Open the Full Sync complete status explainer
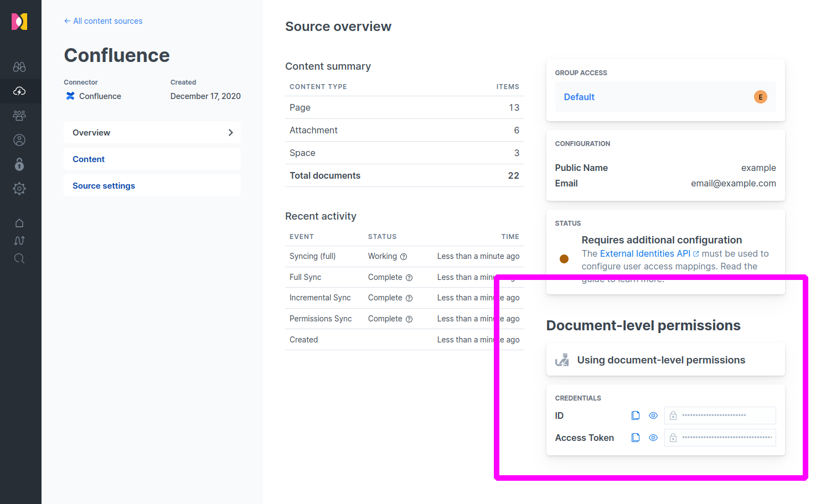 [409, 277]
